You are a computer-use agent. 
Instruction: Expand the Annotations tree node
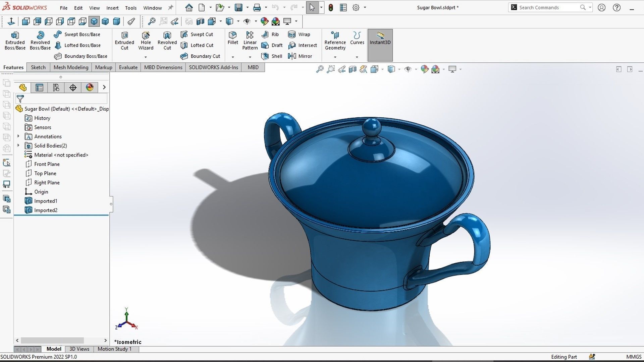(18, 136)
